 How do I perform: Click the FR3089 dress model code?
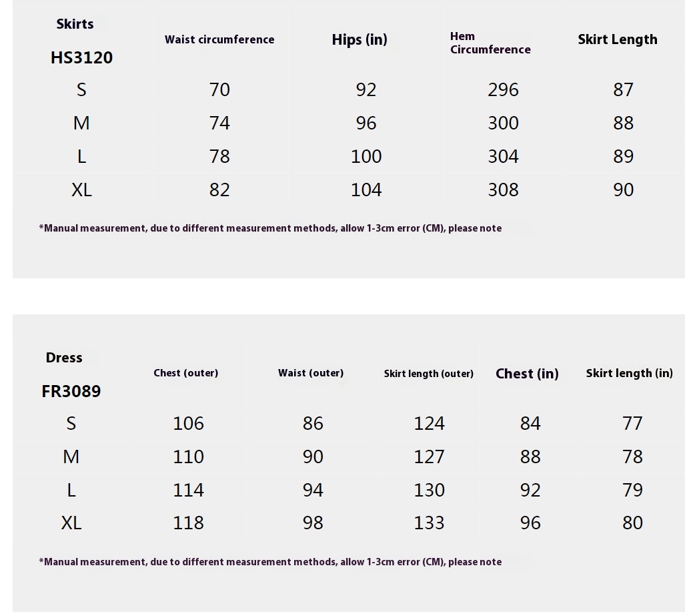click(x=71, y=392)
